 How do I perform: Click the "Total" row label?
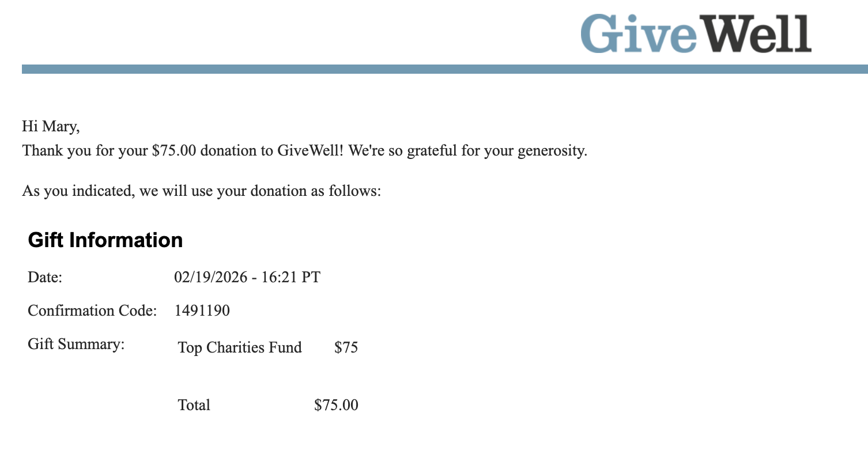click(194, 406)
